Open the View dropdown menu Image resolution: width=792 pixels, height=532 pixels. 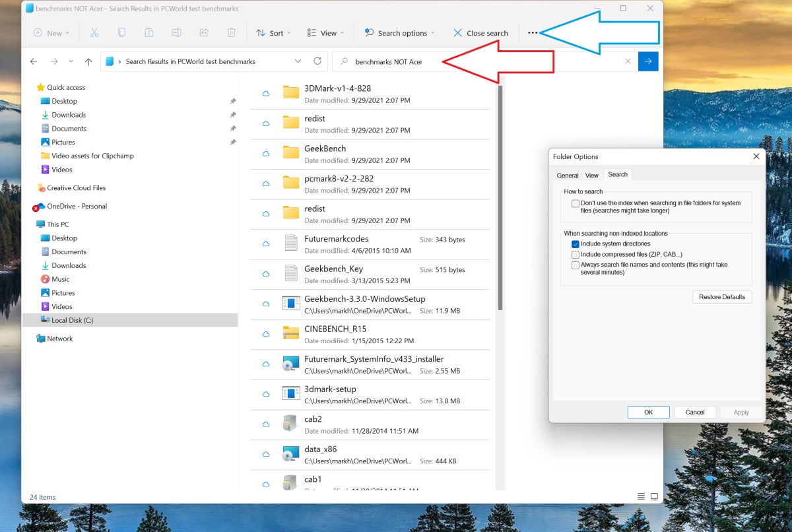coord(325,33)
